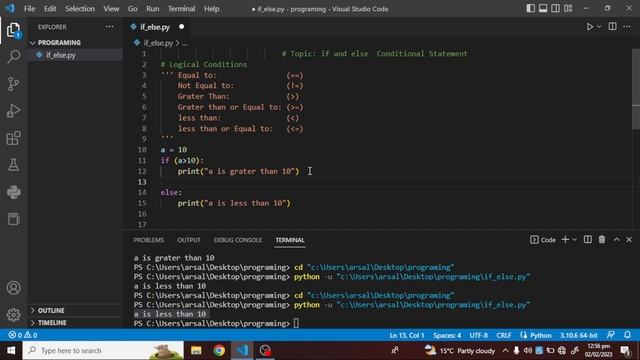Open the File menu
Screen dimensions: 640x360
(29, 9)
